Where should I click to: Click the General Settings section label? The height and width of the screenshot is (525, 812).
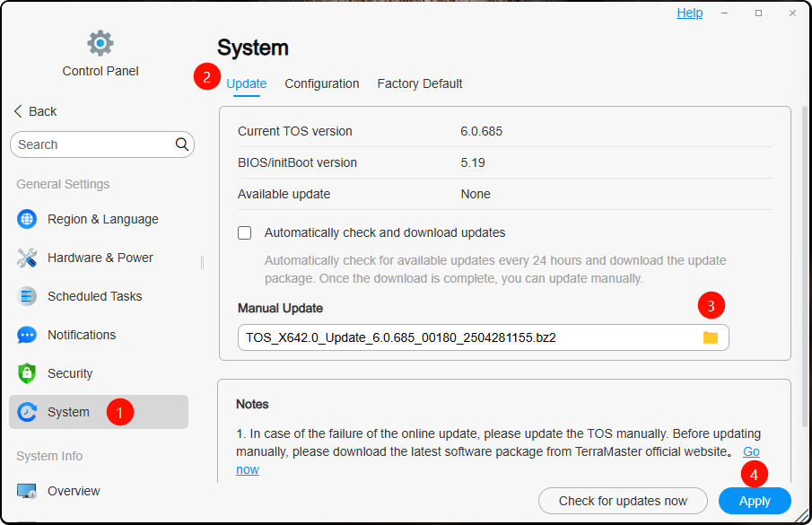[63, 184]
